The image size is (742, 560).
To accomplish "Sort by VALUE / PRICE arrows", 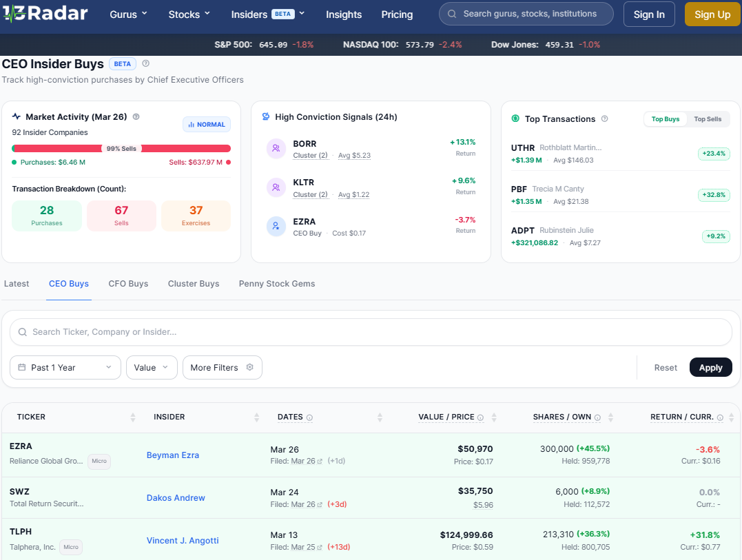I will 494,417.
